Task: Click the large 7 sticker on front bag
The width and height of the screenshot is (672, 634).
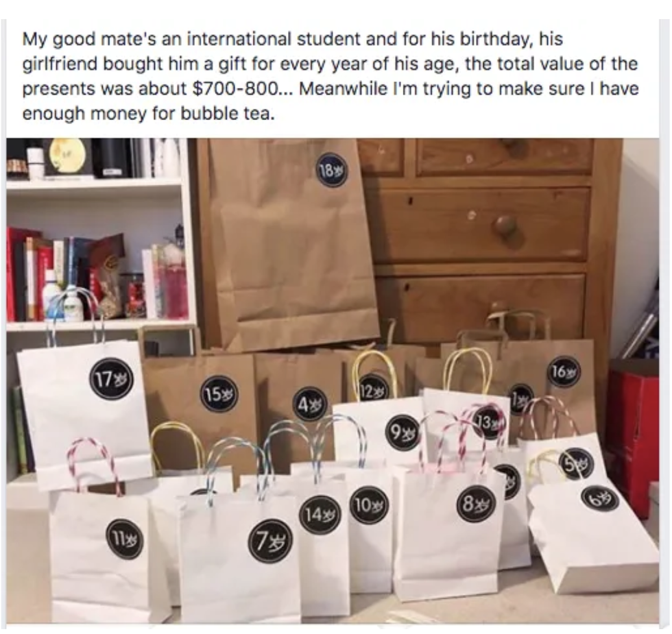Action: tap(270, 542)
